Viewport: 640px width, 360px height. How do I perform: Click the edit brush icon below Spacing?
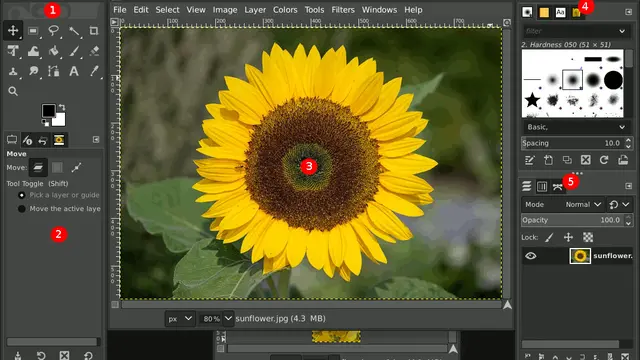click(529, 160)
